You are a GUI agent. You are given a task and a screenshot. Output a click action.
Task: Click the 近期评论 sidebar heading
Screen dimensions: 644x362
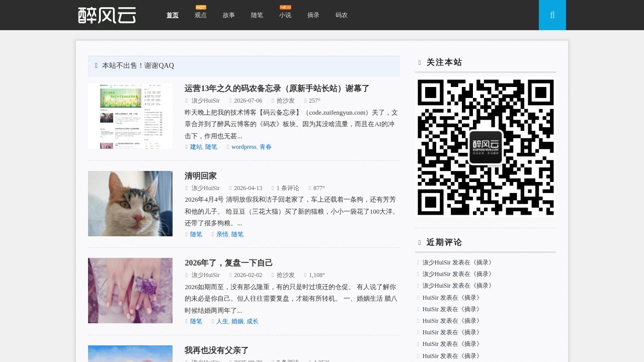coord(444,242)
